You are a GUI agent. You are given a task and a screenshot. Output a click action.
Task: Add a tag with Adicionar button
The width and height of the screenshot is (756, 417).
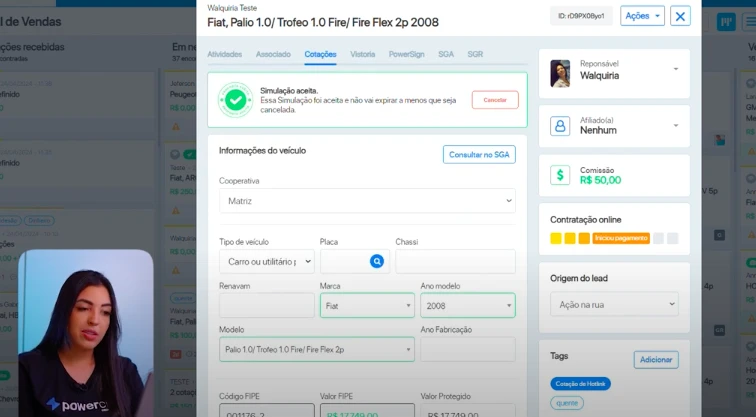coord(656,360)
